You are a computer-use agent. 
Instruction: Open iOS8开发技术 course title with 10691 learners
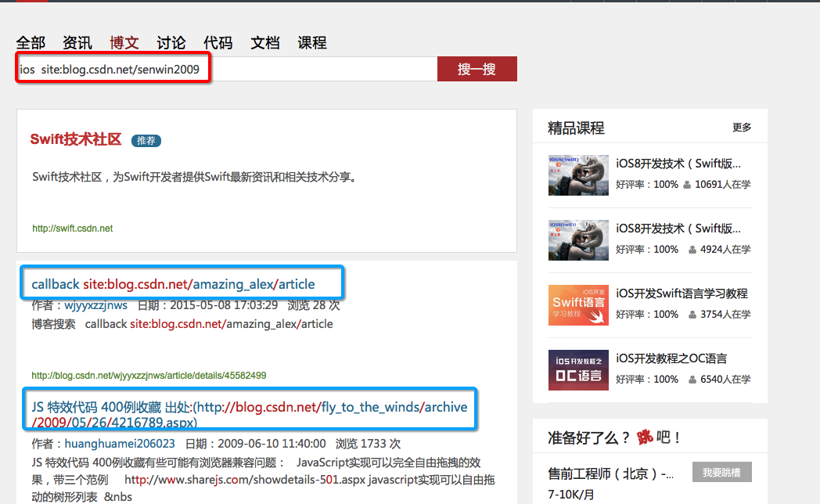click(x=678, y=164)
